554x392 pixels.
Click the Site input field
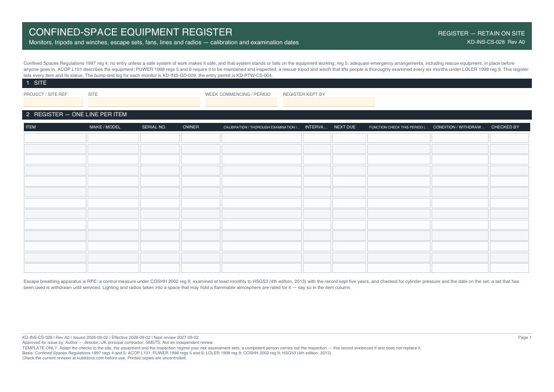(144, 102)
